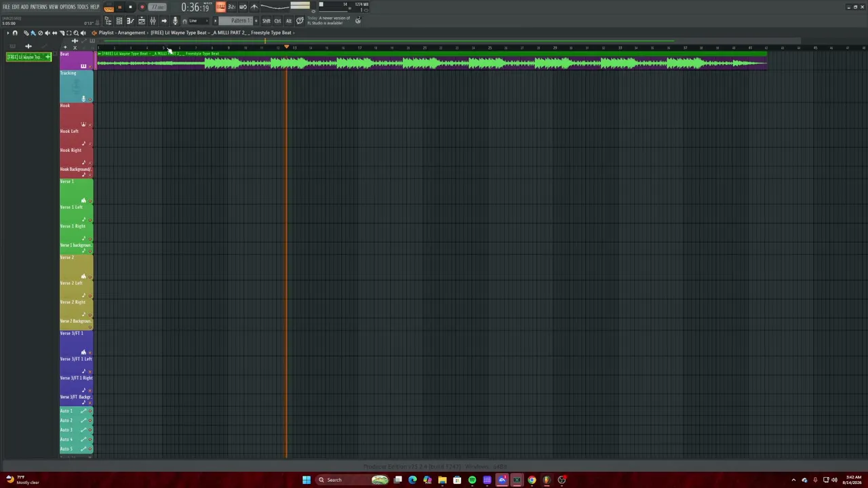Click the Auto 1 track header
Image resolution: width=868 pixels, height=488 pixels.
point(76,411)
